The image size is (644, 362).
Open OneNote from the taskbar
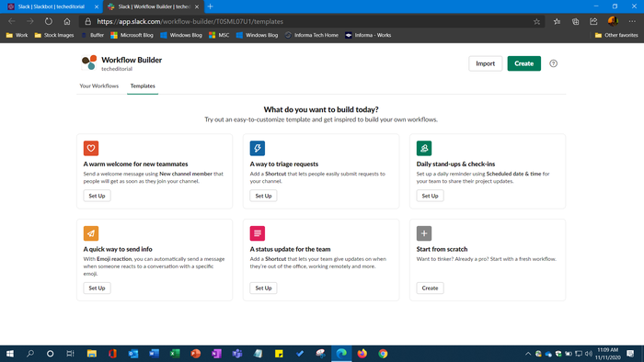(216, 354)
